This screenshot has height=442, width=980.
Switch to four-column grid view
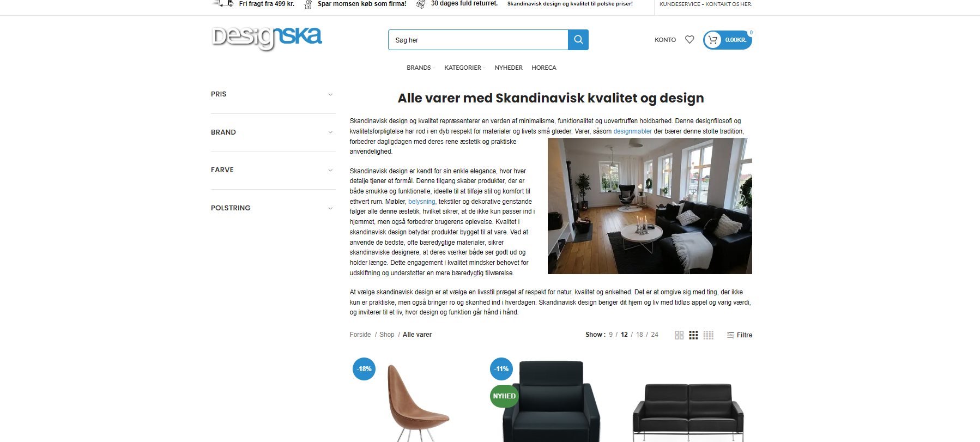coord(709,335)
